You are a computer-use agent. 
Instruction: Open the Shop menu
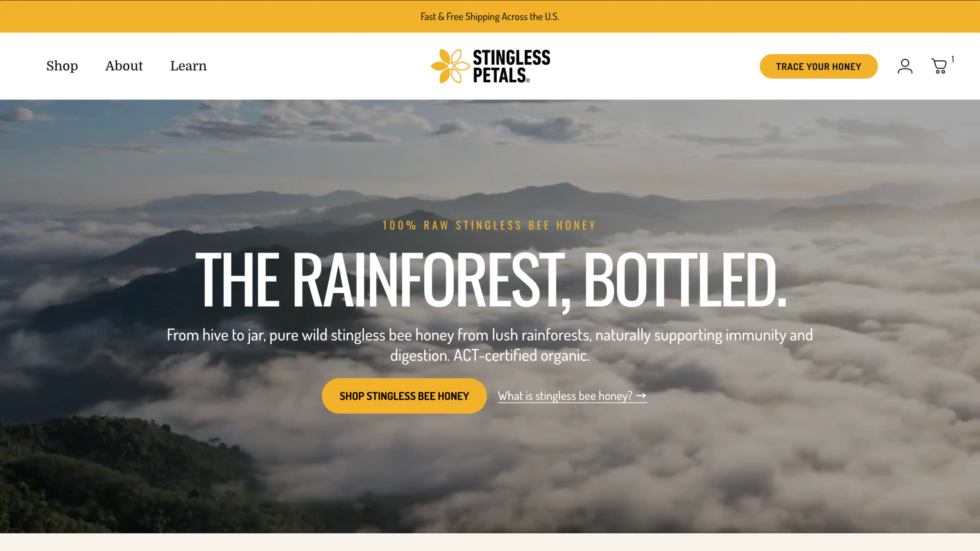[x=62, y=66]
